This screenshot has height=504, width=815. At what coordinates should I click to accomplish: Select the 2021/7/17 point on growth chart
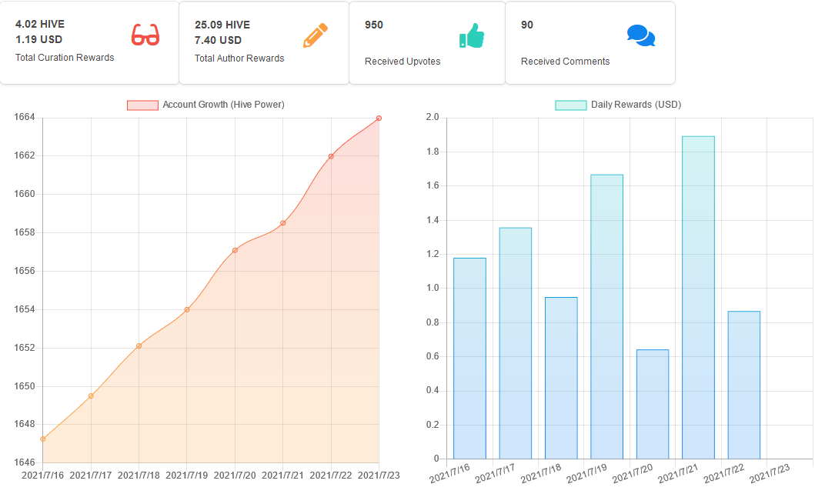point(91,396)
